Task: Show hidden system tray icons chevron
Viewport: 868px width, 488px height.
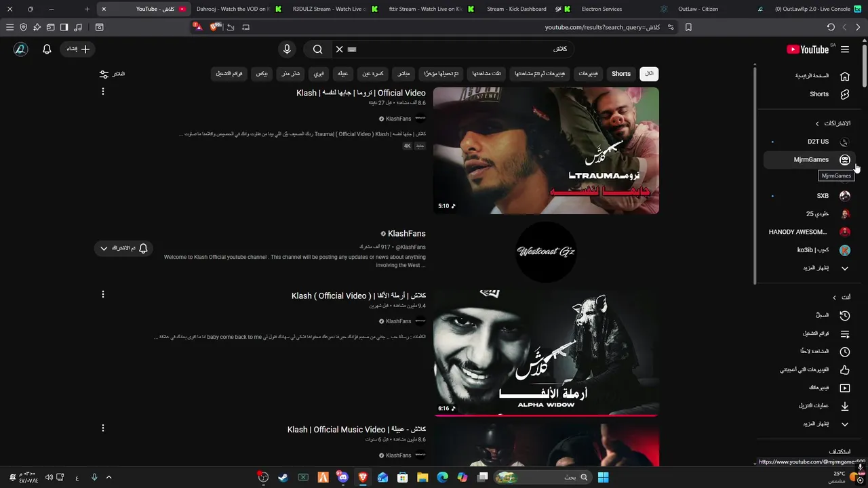Action: pos(108,477)
